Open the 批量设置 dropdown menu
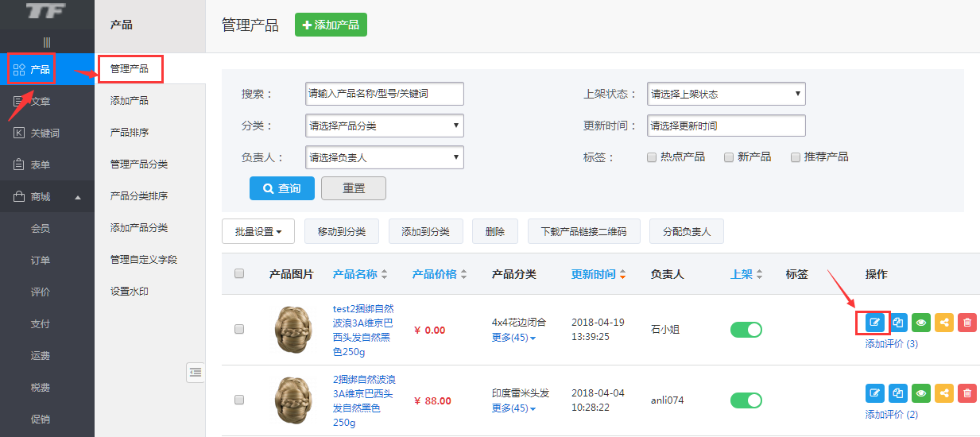Screen dimensions: 980x437 [258, 232]
